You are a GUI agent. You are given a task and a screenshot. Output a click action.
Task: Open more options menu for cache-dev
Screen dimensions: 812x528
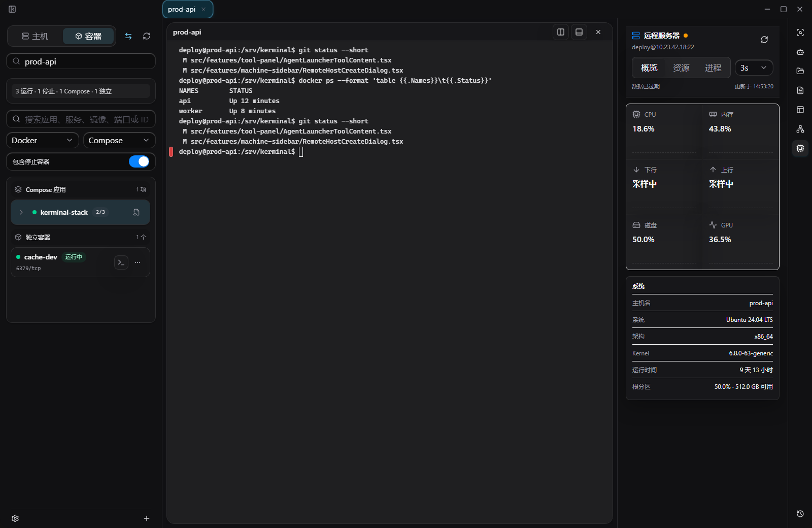tap(138, 262)
